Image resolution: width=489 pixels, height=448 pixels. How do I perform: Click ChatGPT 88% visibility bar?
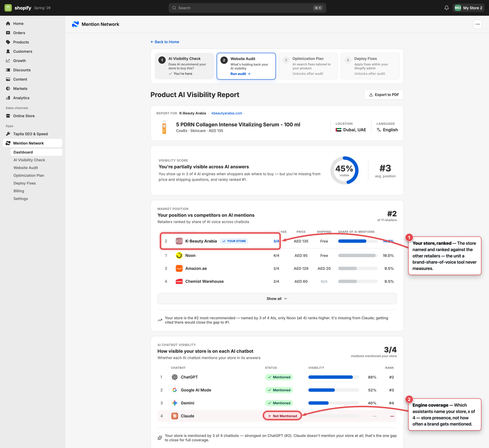coord(333,377)
